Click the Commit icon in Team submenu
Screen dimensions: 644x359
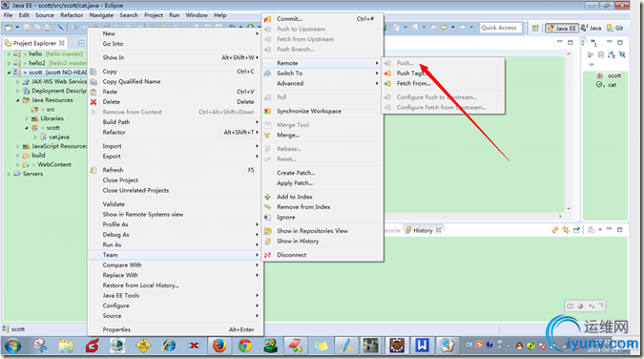click(x=267, y=19)
